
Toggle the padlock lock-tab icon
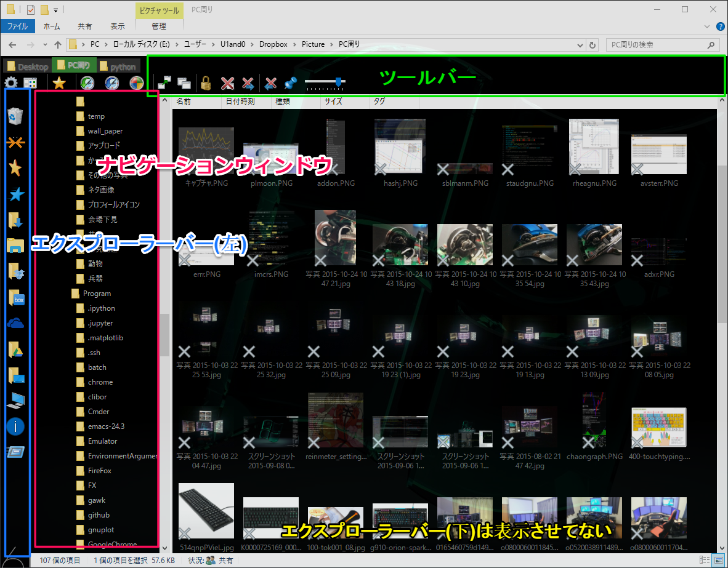pos(206,83)
